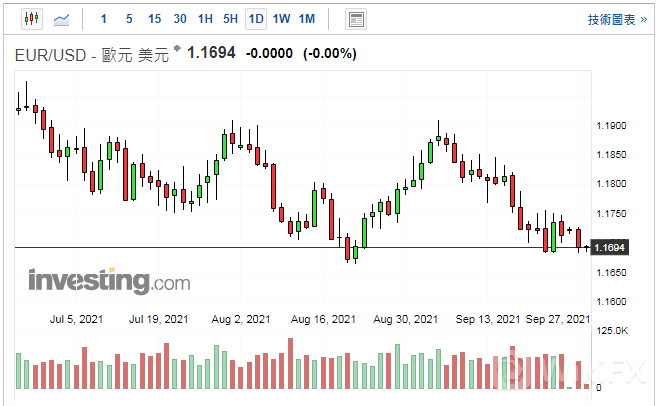Click the Aug 16, 2021 date marker
The height and width of the screenshot is (406, 657).
pyautogui.click(x=323, y=319)
